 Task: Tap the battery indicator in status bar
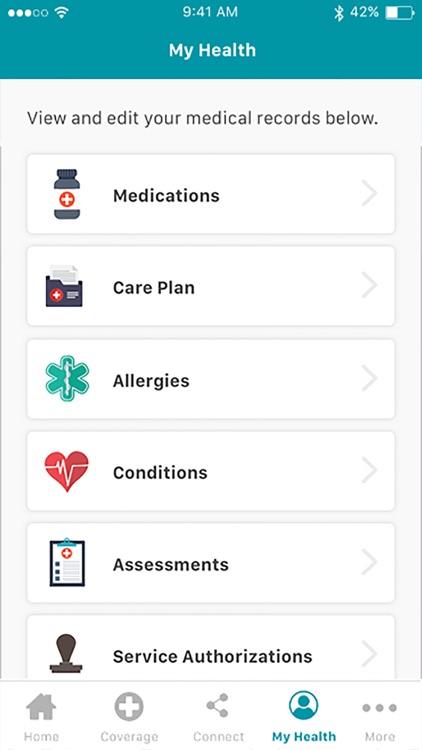(400, 13)
